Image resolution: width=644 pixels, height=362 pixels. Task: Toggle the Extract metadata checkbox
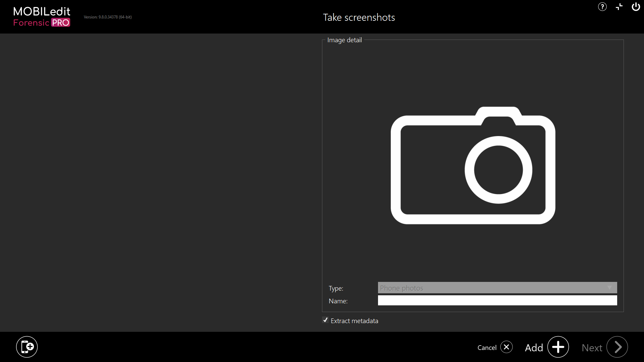coord(325,320)
